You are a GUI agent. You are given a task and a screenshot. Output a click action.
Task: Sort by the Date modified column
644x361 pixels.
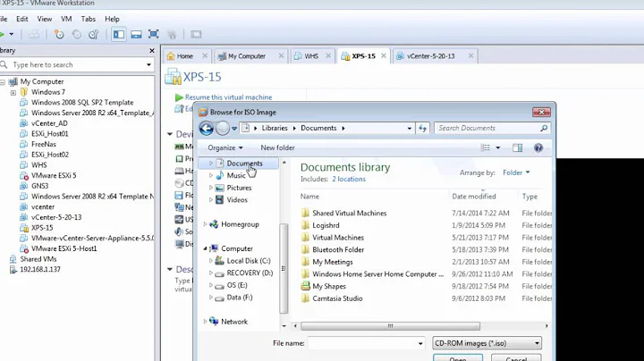pos(473,197)
